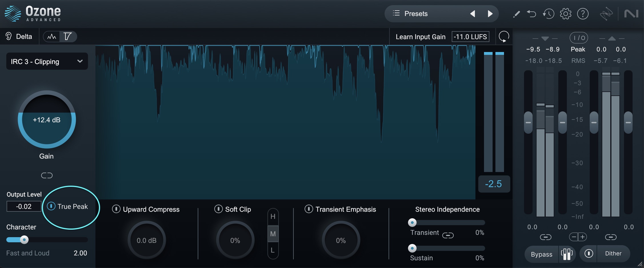Click the RMS meter label
The image size is (644, 268).
coord(578,61)
